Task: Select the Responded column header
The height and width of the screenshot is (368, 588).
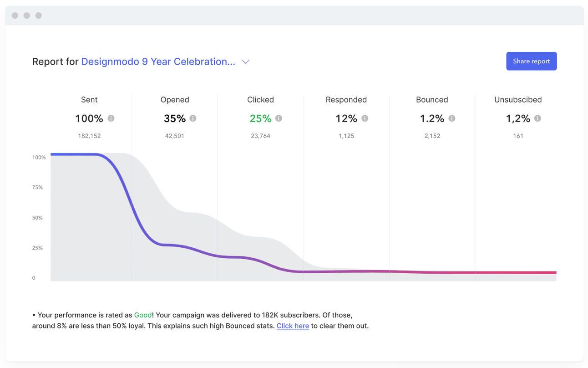Action: [x=346, y=100]
